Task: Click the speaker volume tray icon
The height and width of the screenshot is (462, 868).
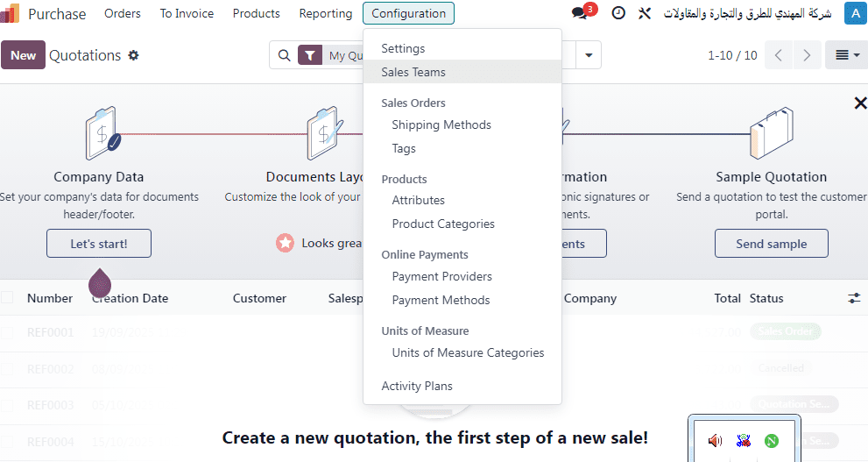Action: [715, 440]
